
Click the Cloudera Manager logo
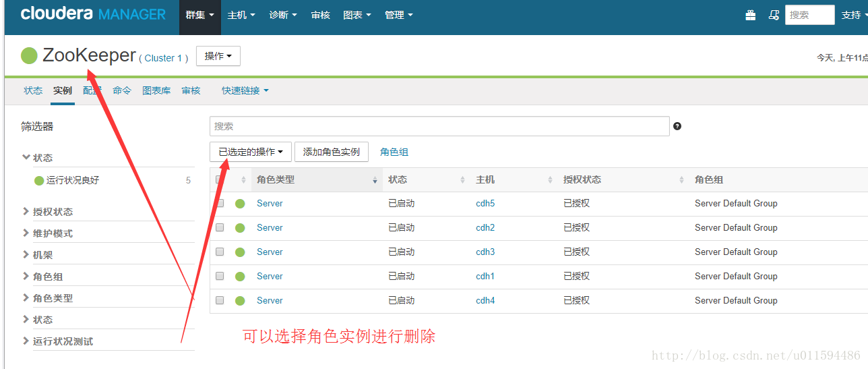[x=93, y=14]
